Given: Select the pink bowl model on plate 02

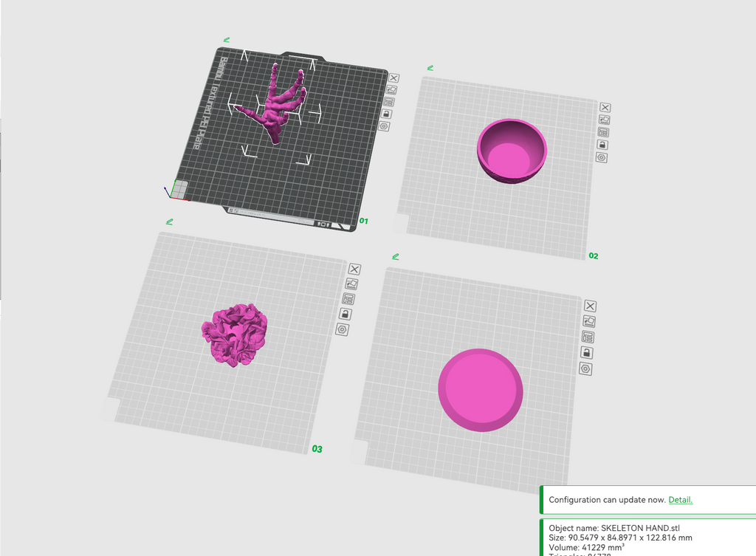Looking at the screenshot, I should pos(512,151).
